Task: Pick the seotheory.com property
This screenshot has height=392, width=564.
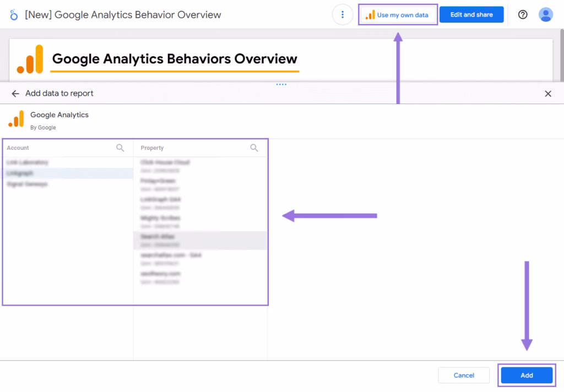Action: pos(160,274)
